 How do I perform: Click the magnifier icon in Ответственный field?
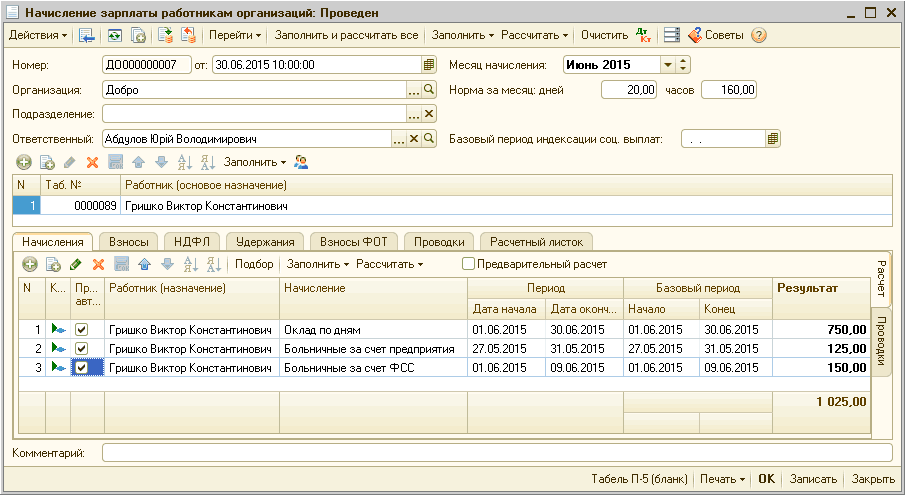(x=429, y=138)
